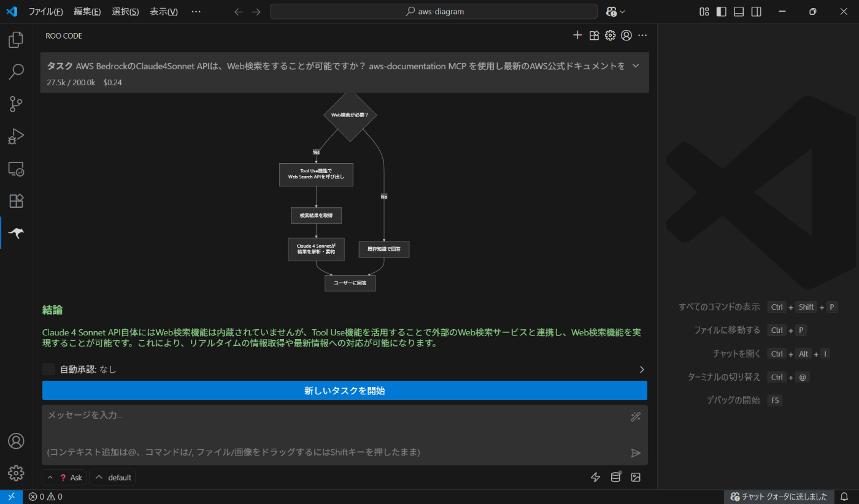Open Roo Code more actions ellipsis
Viewport: 859px width, 504px height.
point(642,36)
